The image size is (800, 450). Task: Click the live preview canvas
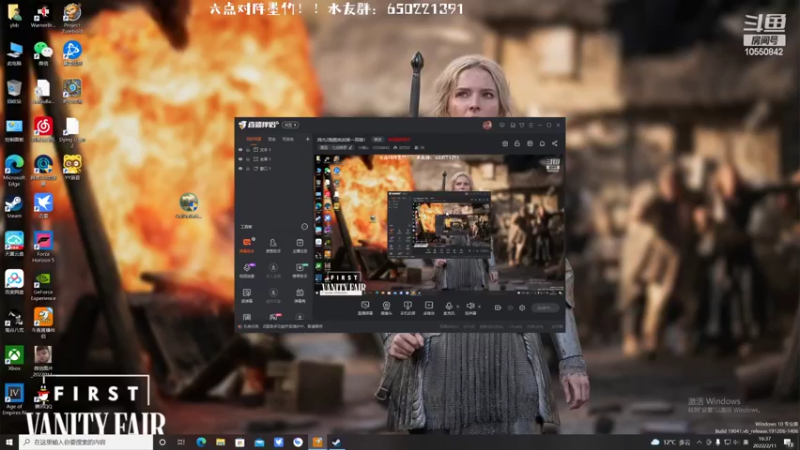439,225
